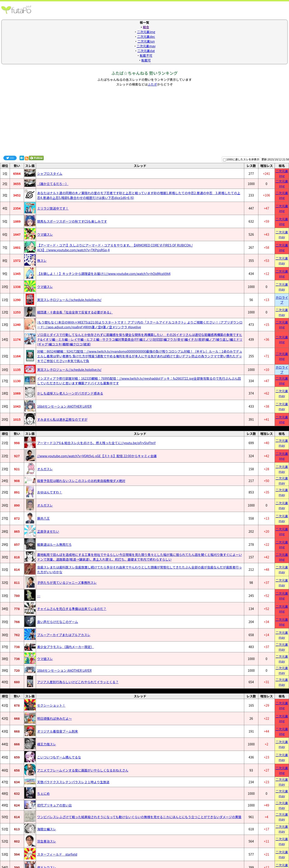Open thread 初代プリキュアの思い出
289x868 pixels.
(x=54, y=805)
